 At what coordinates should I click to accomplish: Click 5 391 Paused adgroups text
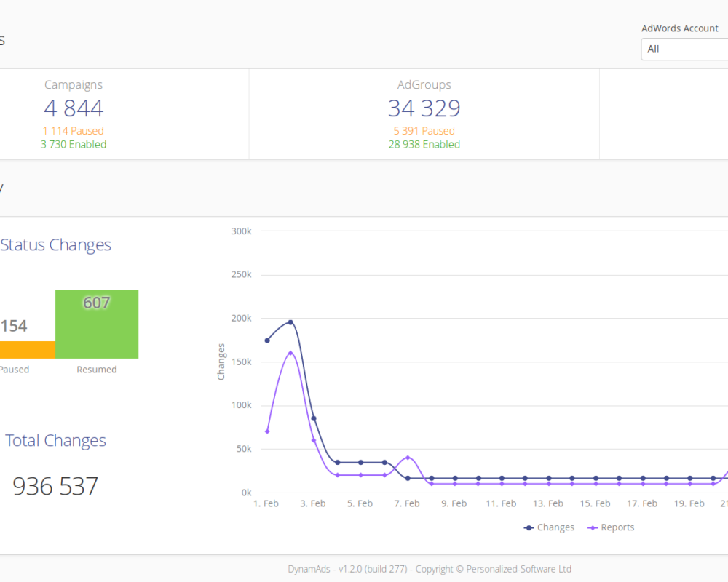(x=424, y=131)
